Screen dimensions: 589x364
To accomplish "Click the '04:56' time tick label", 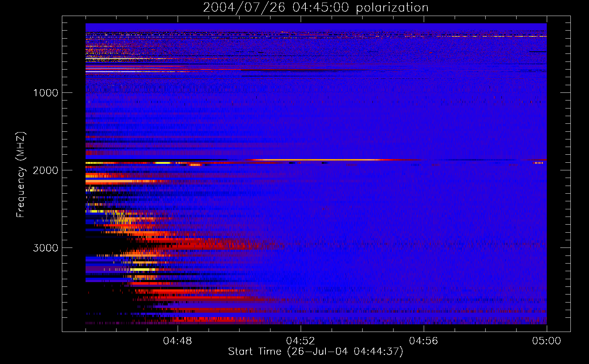I will 424,341.
